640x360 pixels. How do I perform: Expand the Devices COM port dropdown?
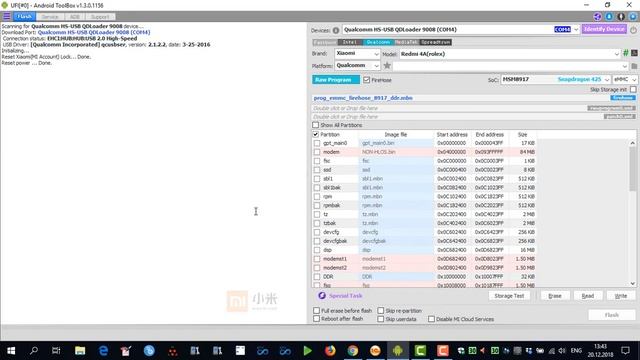[x=576, y=30]
